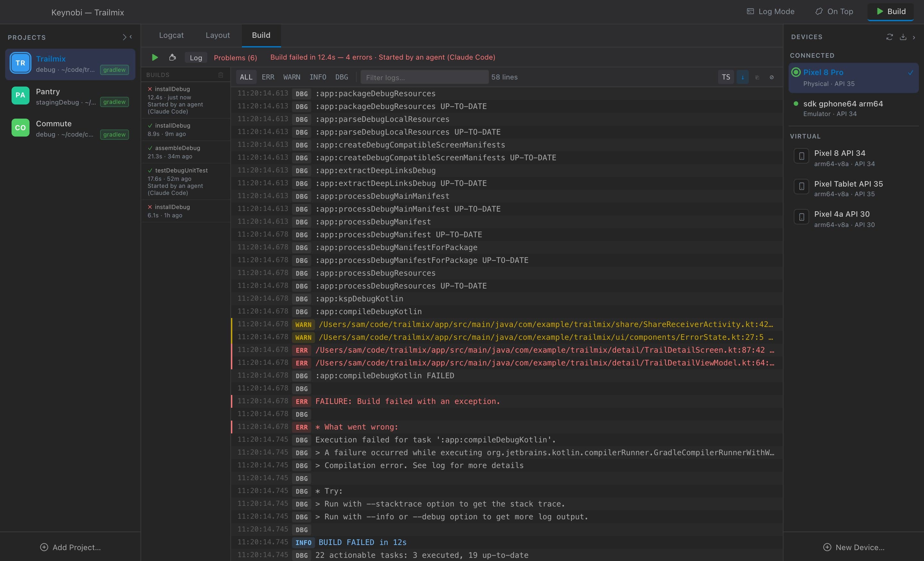This screenshot has height=561, width=924.
Task: Click the ShareReceiverActivity.kt:42 warning line
Action: (507, 324)
